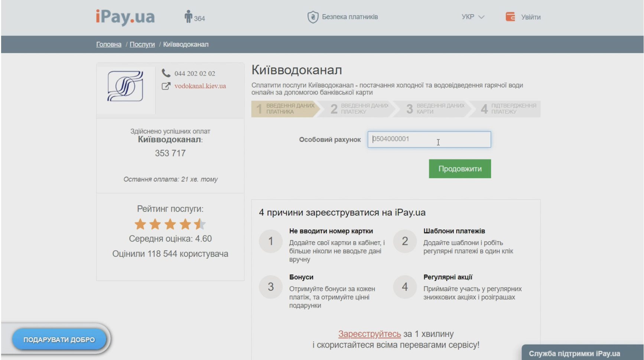Click Бонуси heading
This screenshot has height=360, width=644.
click(301, 277)
